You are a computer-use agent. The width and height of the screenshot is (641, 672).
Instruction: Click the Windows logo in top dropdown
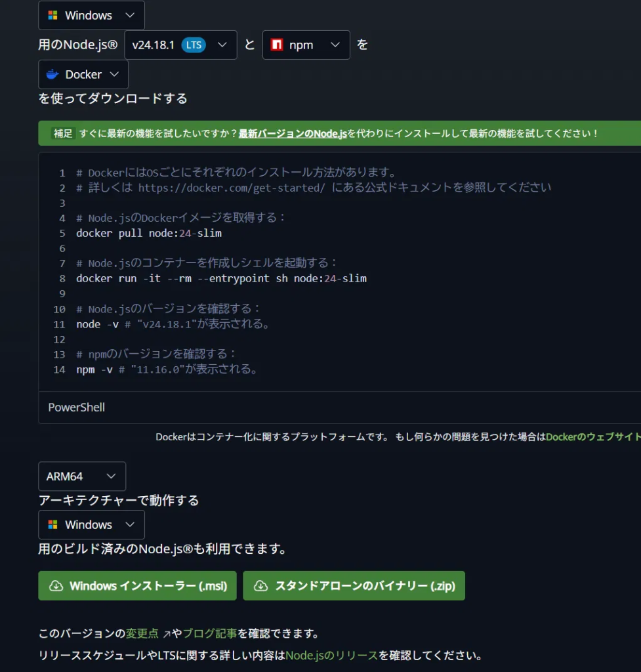[52, 16]
